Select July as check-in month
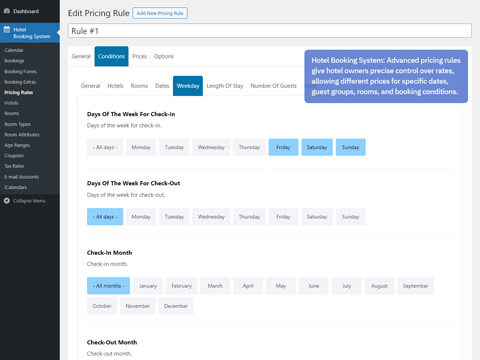480x360 pixels. click(x=346, y=286)
